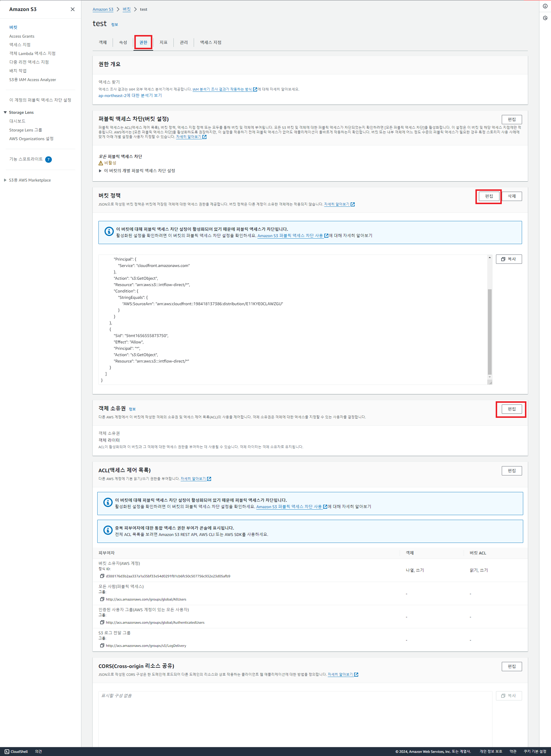551x756 pixels.
Task: Open Storage Lens 대시보드
Action: (17, 121)
